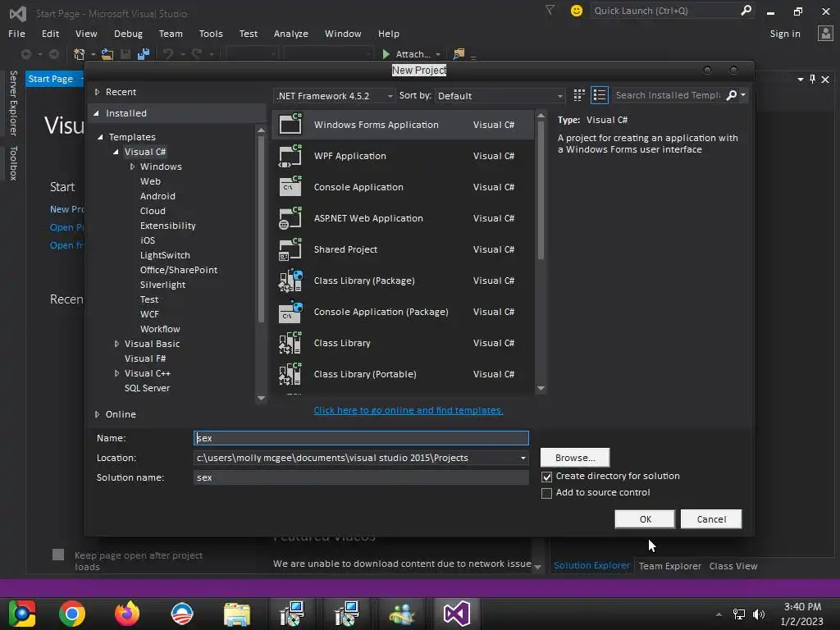Switch to the Class View tab

[733, 566]
